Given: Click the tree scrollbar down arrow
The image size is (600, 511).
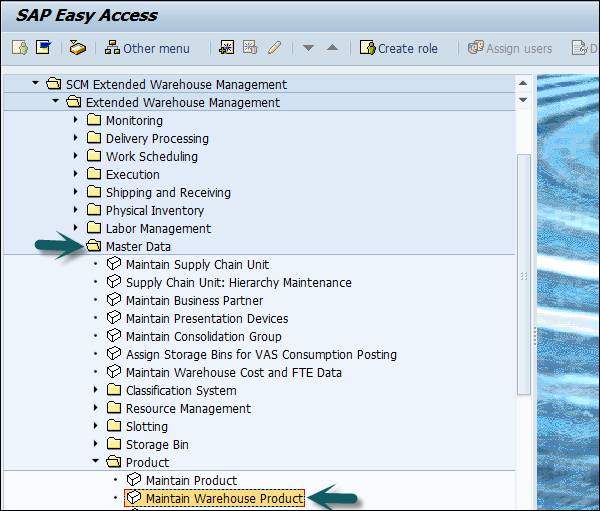Looking at the screenshot, I should [523, 100].
